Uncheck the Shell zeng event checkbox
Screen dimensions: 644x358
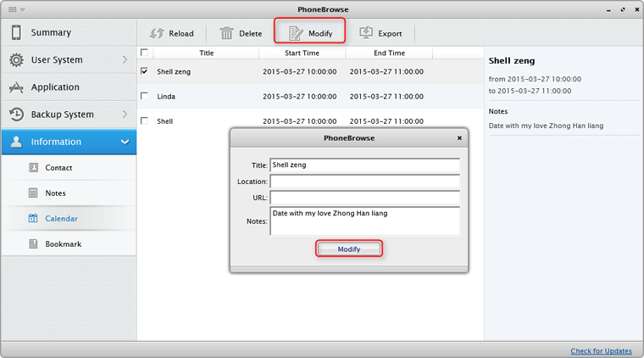click(144, 71)
